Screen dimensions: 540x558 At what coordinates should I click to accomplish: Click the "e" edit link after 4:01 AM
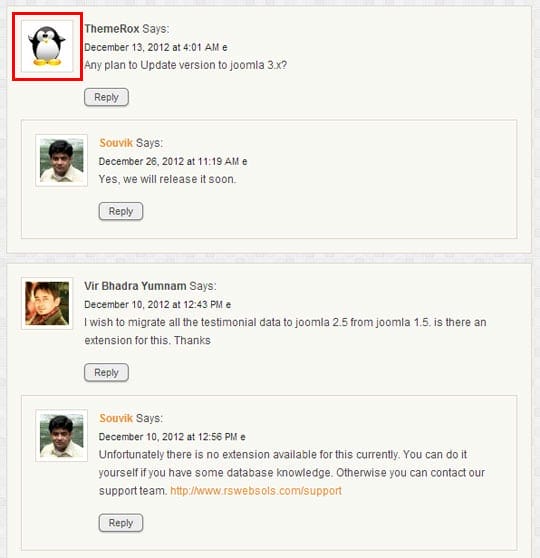tap(225, 48)
